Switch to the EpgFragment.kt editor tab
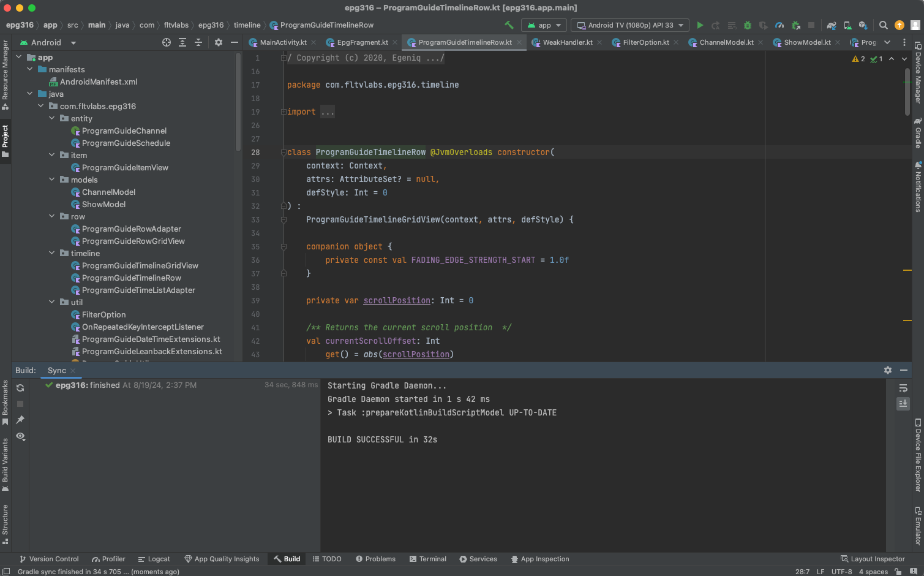This screenshot has width=924, height=576. pos(362,42)
